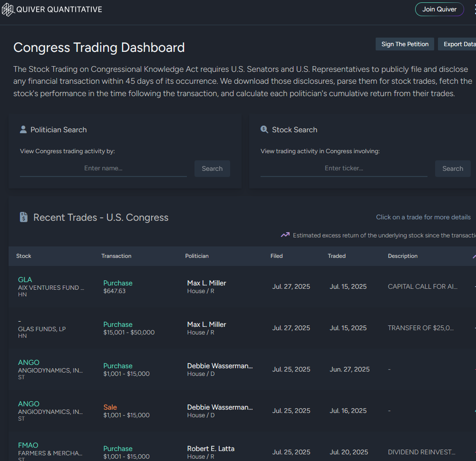Viewport: 476px width, 461px height.
Task: Click Search button for politician name
Action: [212, 168]
